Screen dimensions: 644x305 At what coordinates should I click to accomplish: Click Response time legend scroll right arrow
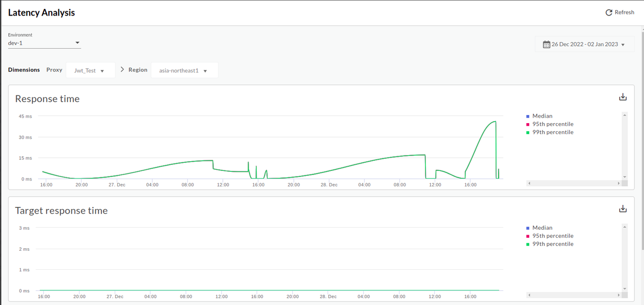click(x=619, y=183)
